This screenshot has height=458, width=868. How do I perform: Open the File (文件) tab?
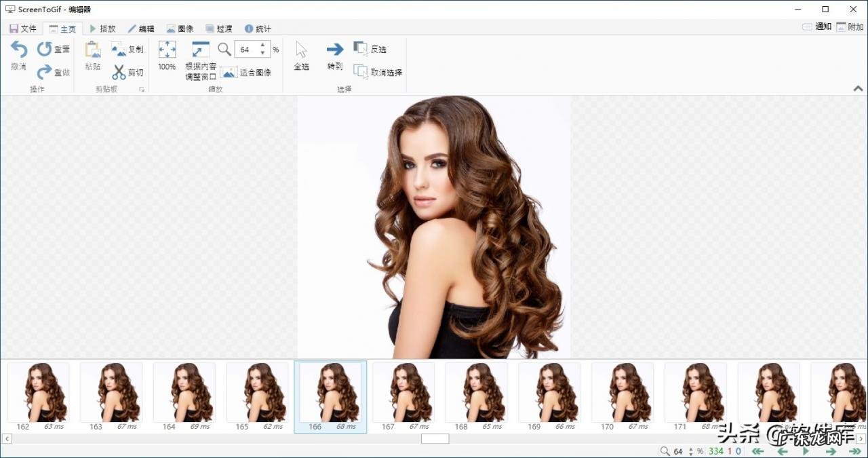pyautogui.click(x=22, y=28)
